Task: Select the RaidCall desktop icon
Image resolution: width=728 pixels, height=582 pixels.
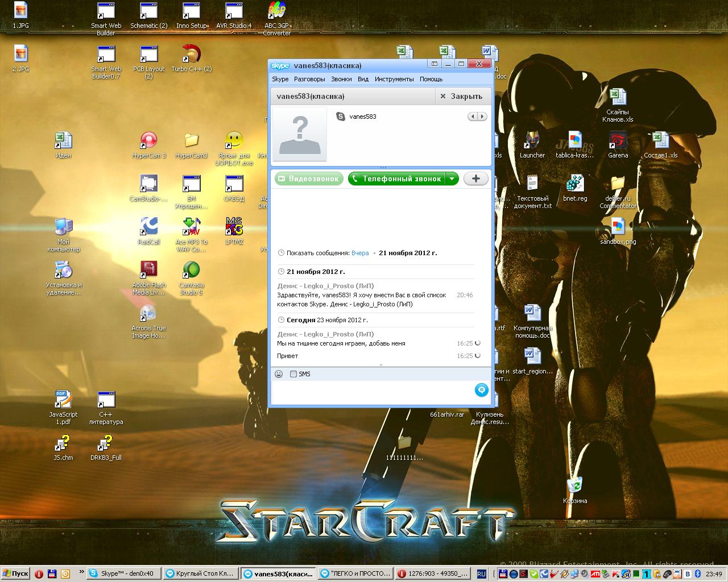Action: point(149,232)
